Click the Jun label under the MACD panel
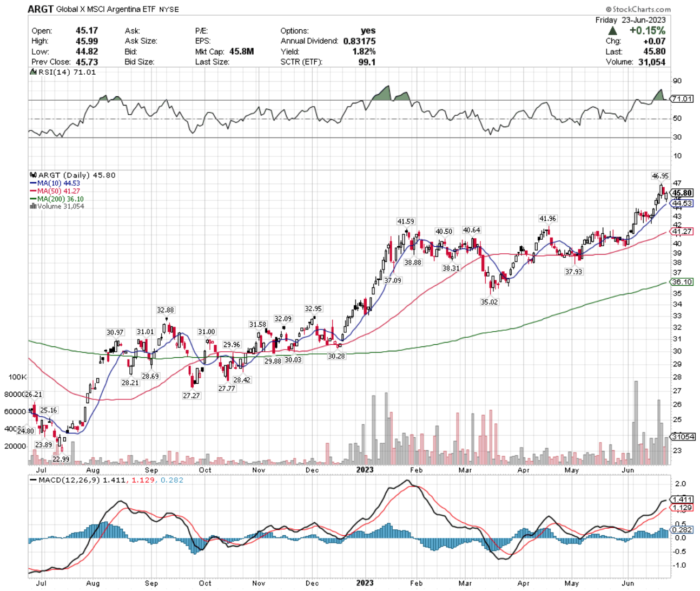Image resolution: width=700 pixels, height=591 pixels. click(x=627, y=583)
